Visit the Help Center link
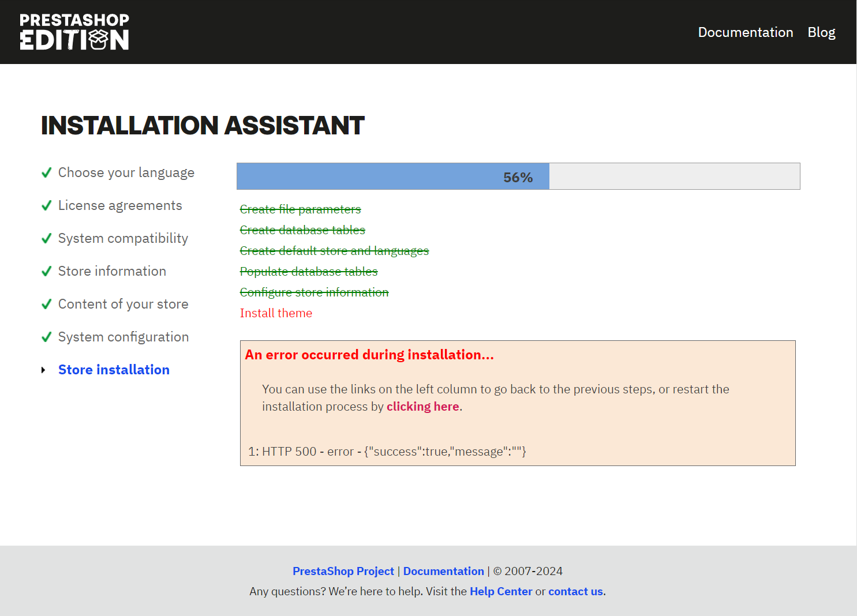Viewport: 857px width, 616px height. [x=501, y=591]
